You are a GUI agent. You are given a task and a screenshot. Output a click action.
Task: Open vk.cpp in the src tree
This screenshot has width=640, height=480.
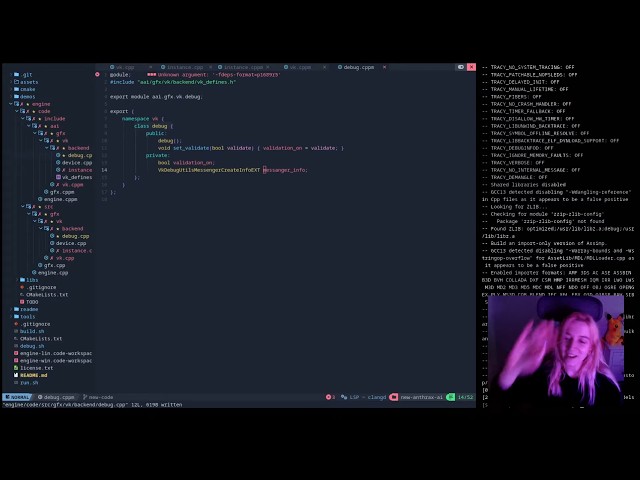pos(59,258)
